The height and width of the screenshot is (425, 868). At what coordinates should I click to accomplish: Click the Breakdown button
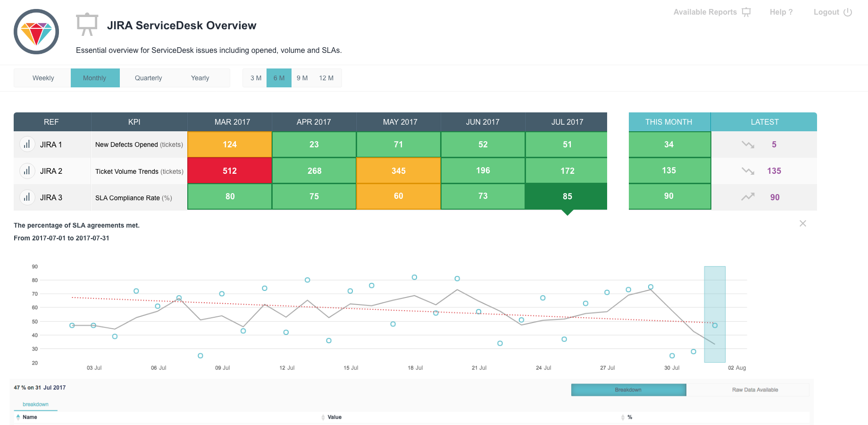(x=628, y=390)
